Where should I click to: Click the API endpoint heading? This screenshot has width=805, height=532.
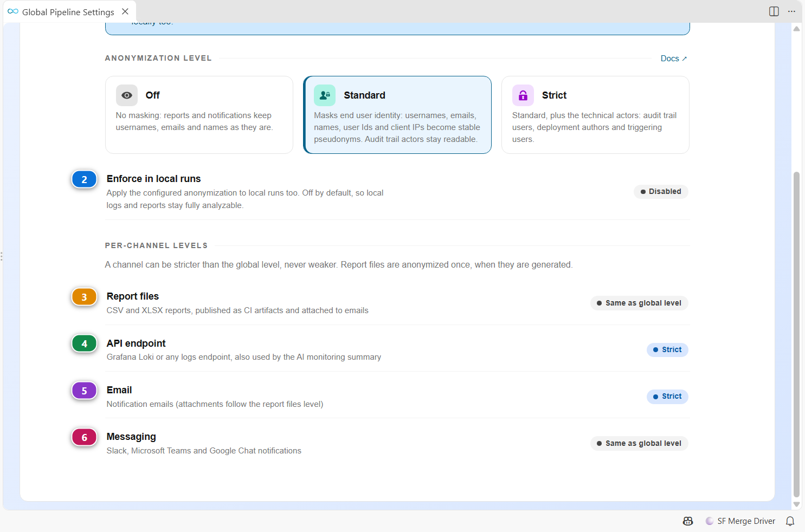pos(136,343)
